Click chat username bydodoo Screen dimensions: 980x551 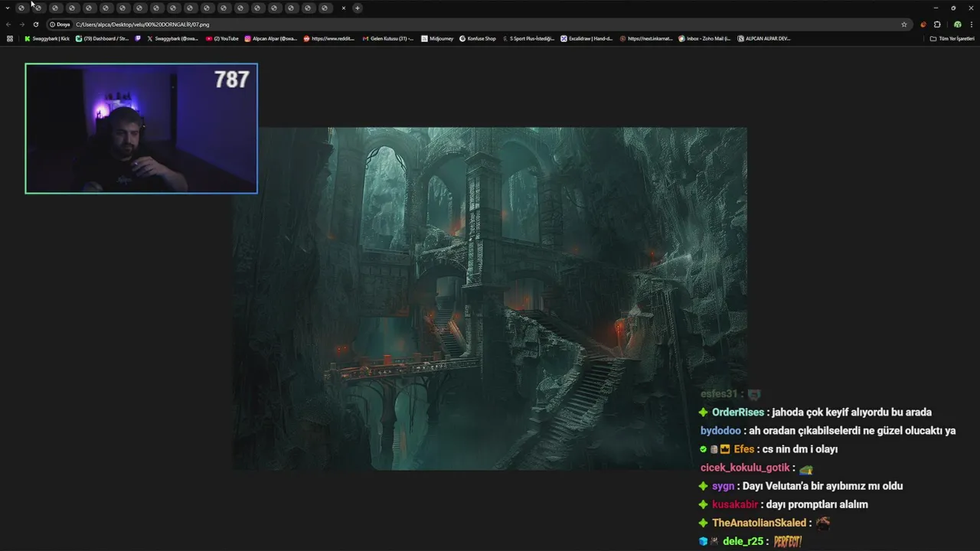coord(720,431)
